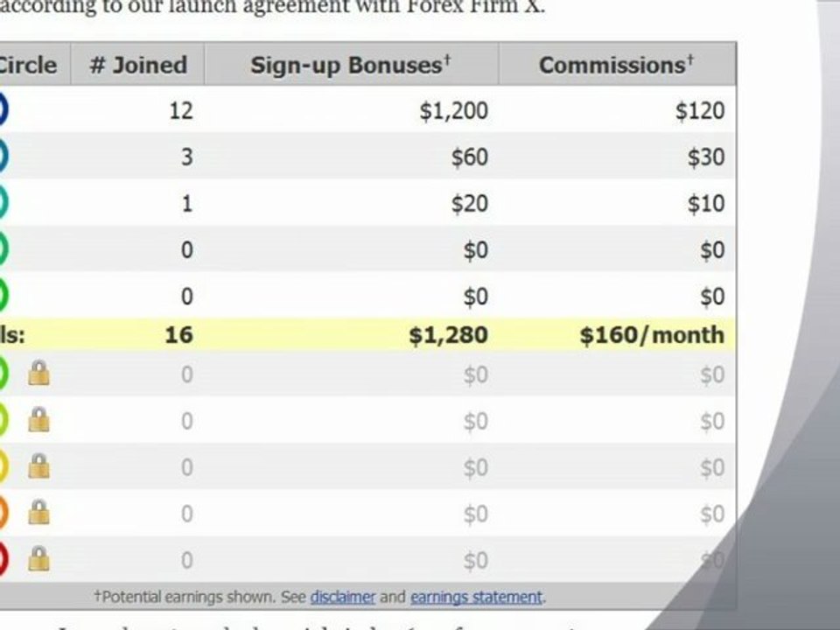Click the dark blue circle icon

click(x=3, y=109)
